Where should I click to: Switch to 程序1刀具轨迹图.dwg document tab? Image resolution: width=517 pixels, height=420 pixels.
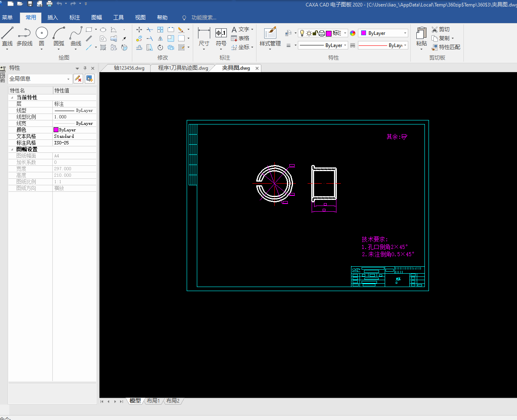(x=183, y=68)
